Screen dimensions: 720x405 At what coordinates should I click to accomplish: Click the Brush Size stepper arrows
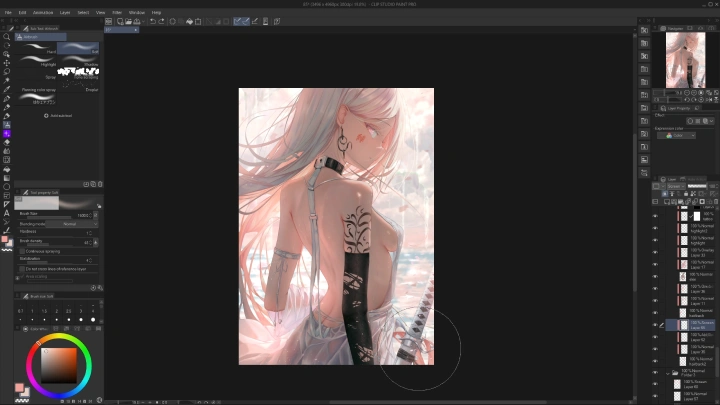pyautogui.click(x=91, y=215)
